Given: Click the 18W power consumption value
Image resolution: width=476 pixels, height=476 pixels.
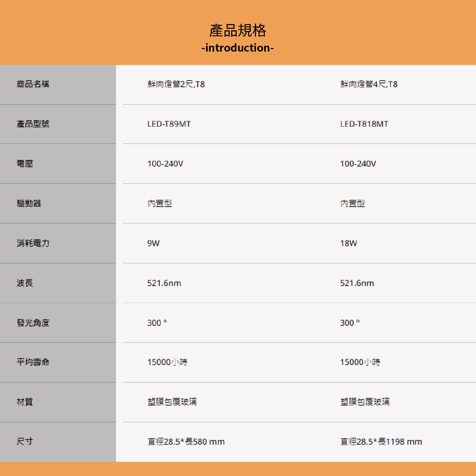Looking at the screenshot, I should pyautogui.click(x=349, y=243).
